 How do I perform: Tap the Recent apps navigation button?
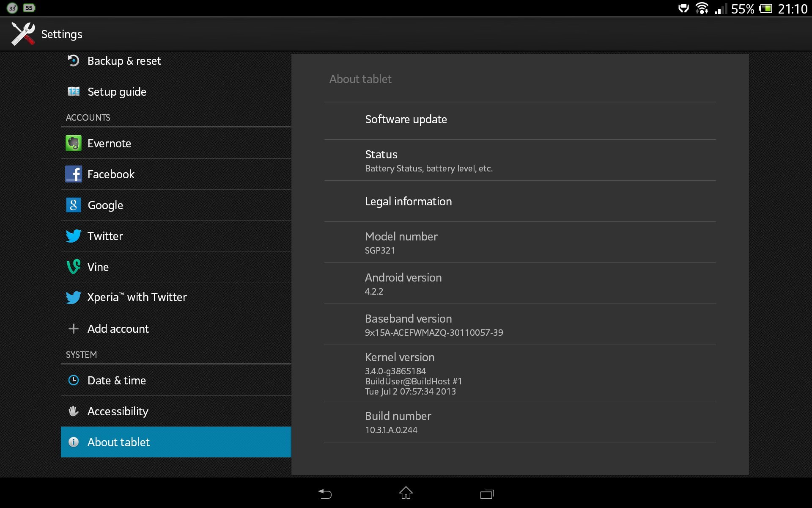pyautogui.click(x=487, y=494)
